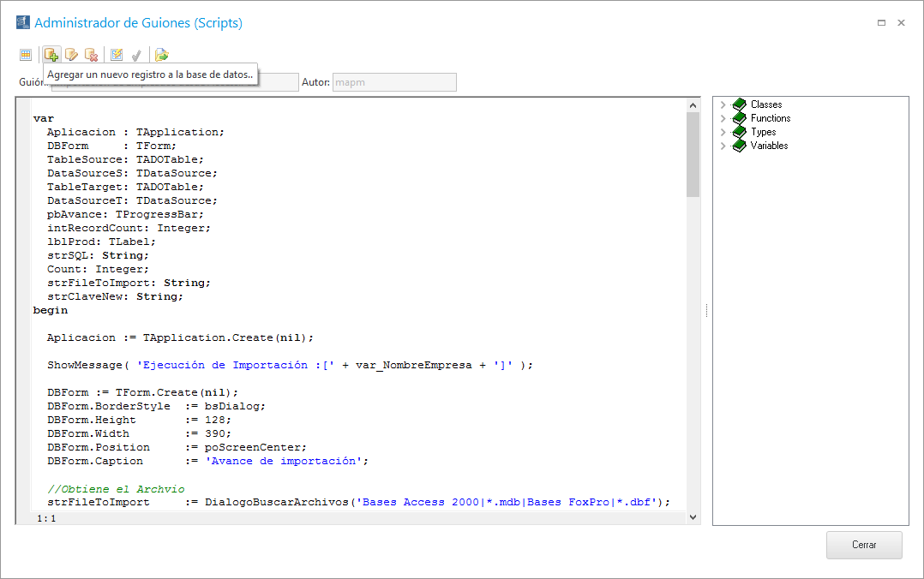Select the Functions item in tree

[771, 118]
